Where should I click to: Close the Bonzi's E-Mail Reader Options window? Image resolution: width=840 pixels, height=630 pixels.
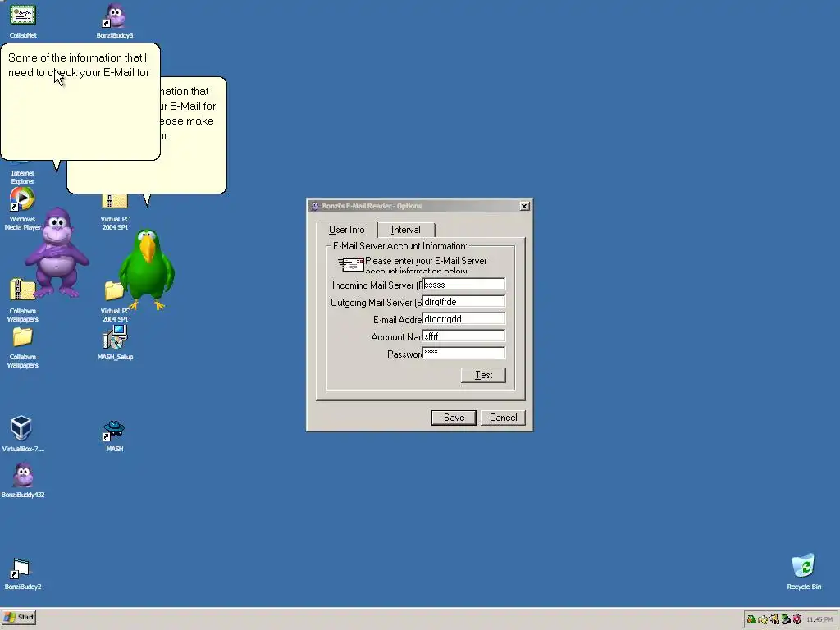coord(524,206)
